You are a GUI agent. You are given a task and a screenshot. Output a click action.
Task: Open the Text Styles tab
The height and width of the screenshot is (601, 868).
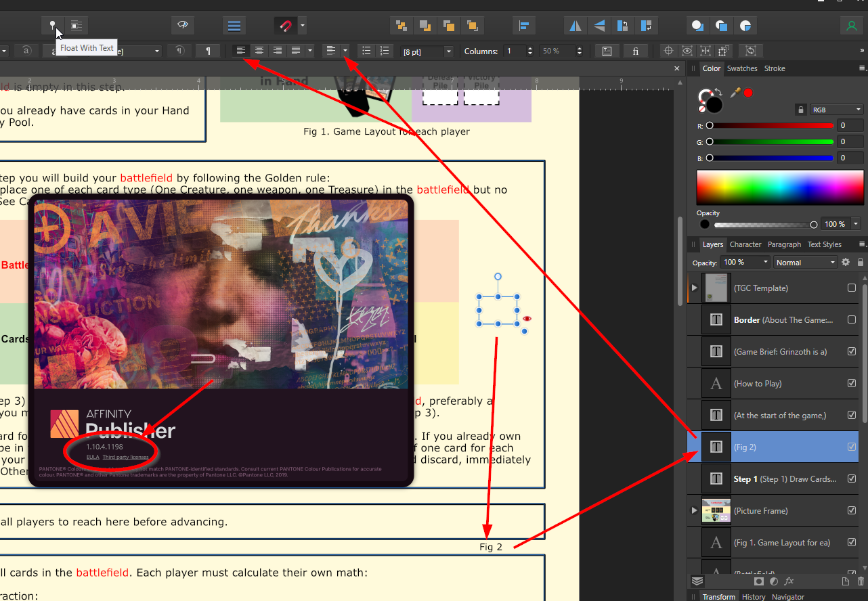pos(825,244)
